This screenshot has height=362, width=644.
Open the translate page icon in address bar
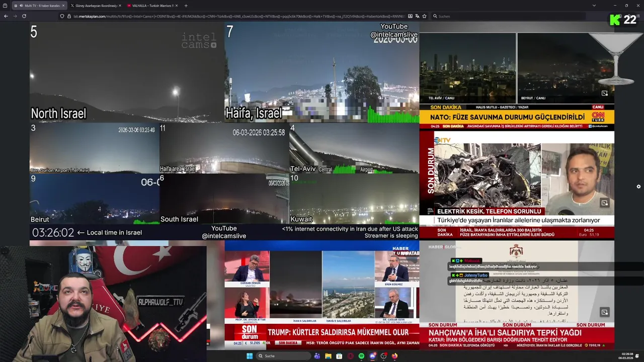point(417,16)
